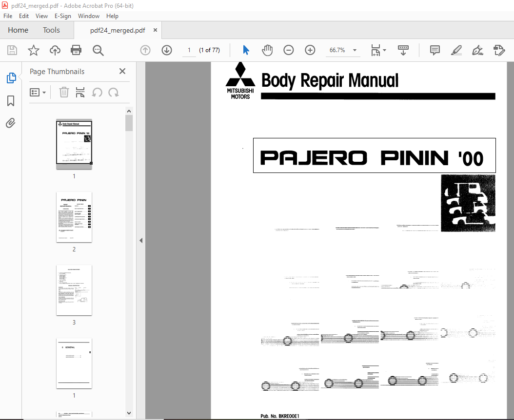Select the pdf24_merged.pdf document tab
The image size is (514, 420).
pyautogui.click(x=118, y=31)
